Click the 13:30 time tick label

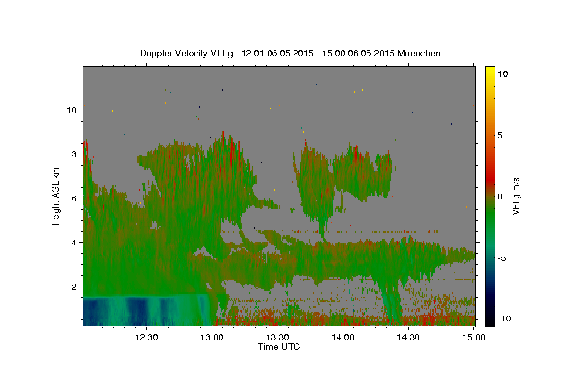click(277, 337)
